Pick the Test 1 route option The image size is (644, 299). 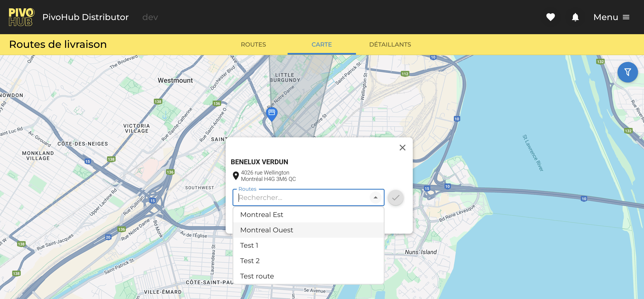pos(308,245)
